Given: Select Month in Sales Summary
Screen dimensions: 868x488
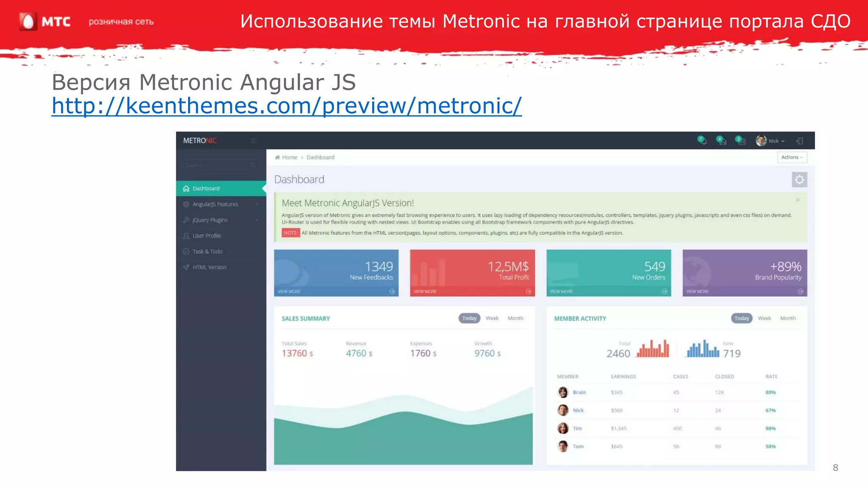Looking at the screenshot, I should click(x=515, y=318).
